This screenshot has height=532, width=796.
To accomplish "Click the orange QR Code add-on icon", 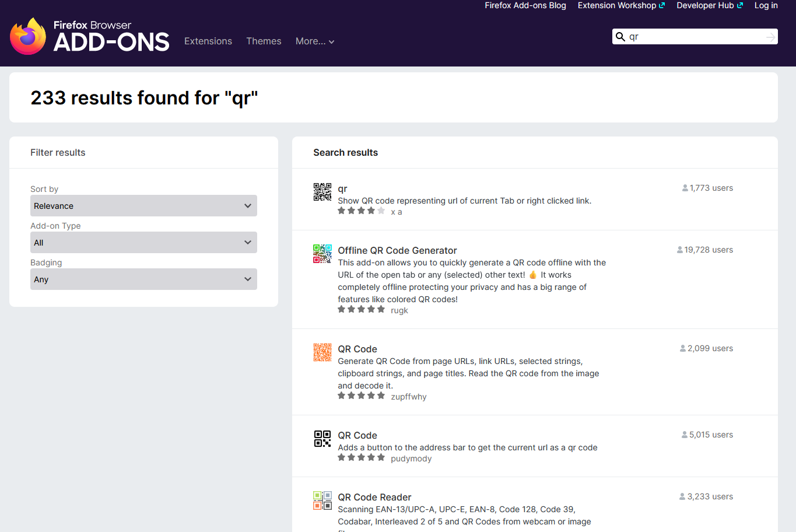I will click(x=322, y=352).
